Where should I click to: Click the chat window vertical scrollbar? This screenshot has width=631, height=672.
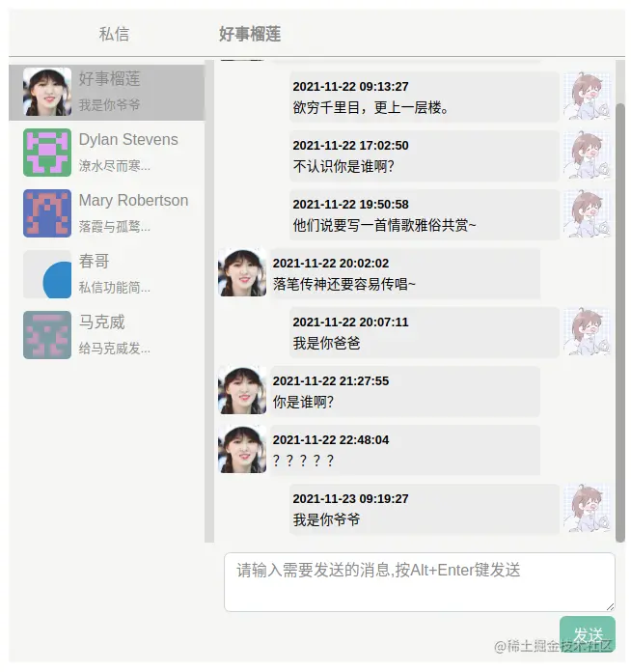619,322
